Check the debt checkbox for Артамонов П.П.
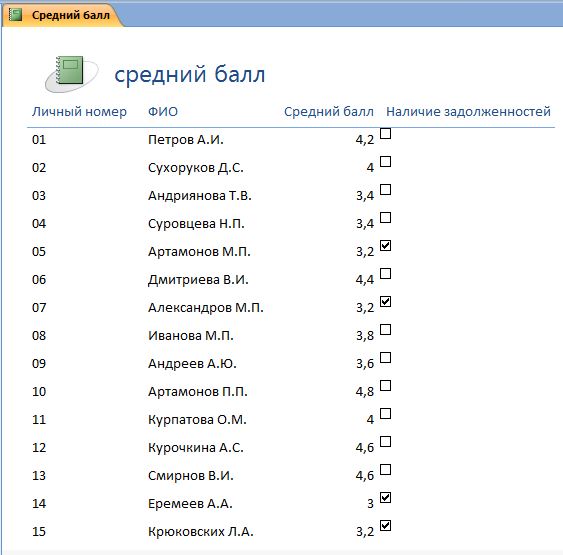The width and height of the screenshot is (563, 555). pyautogui.click(x=385, y=386)
